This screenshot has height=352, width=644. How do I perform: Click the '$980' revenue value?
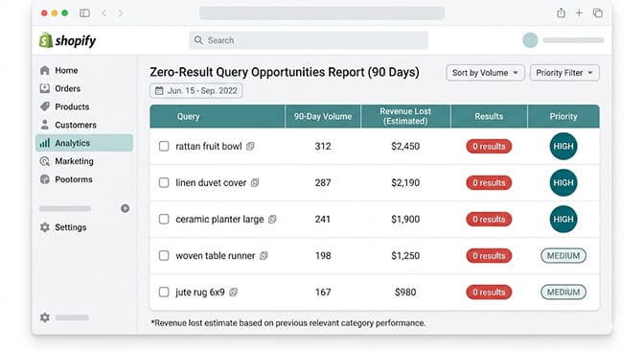(x=405, y=292)
